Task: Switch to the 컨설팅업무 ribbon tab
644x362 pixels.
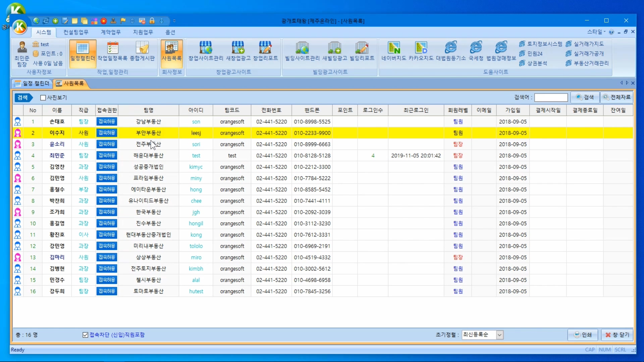Action: pyautogui.click(x=76, y=32)
